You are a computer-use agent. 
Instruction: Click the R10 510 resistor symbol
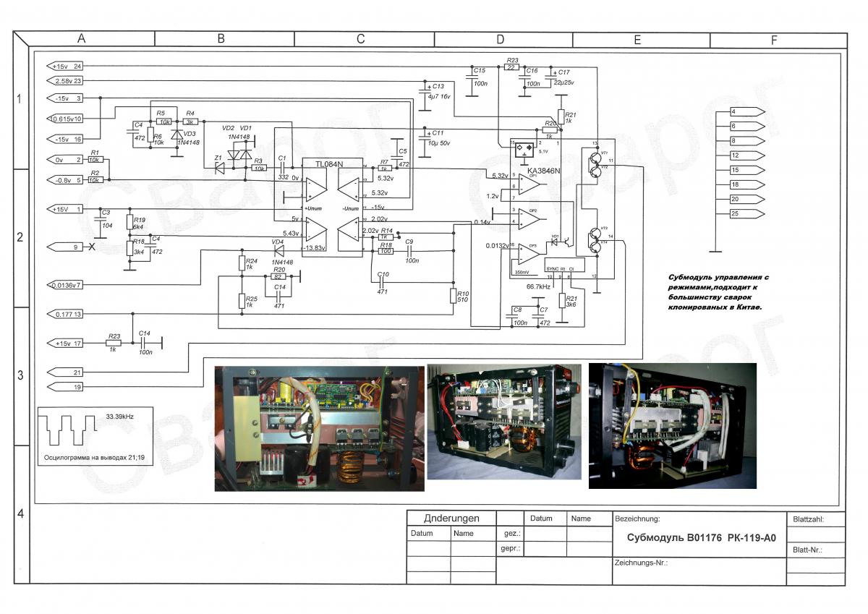coord(453,295)
